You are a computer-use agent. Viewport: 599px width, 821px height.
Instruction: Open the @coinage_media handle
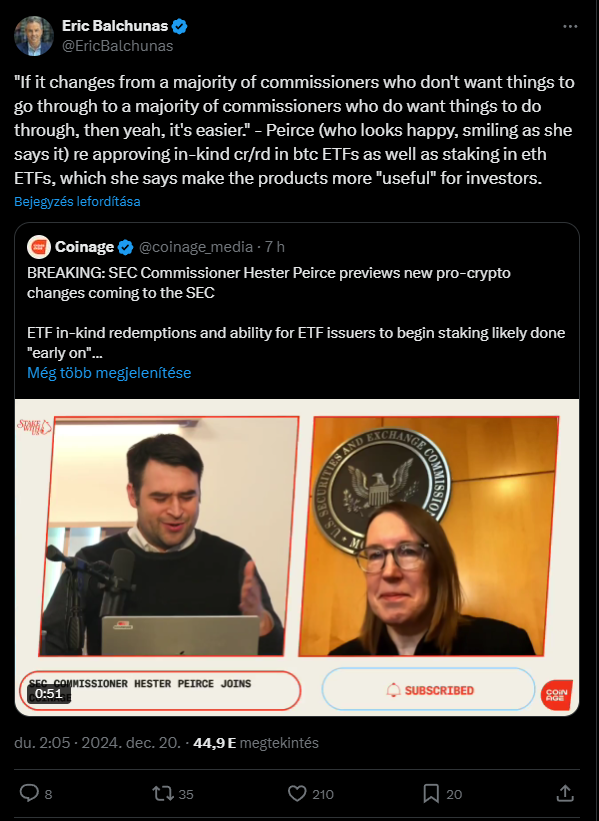click(196, 247)
